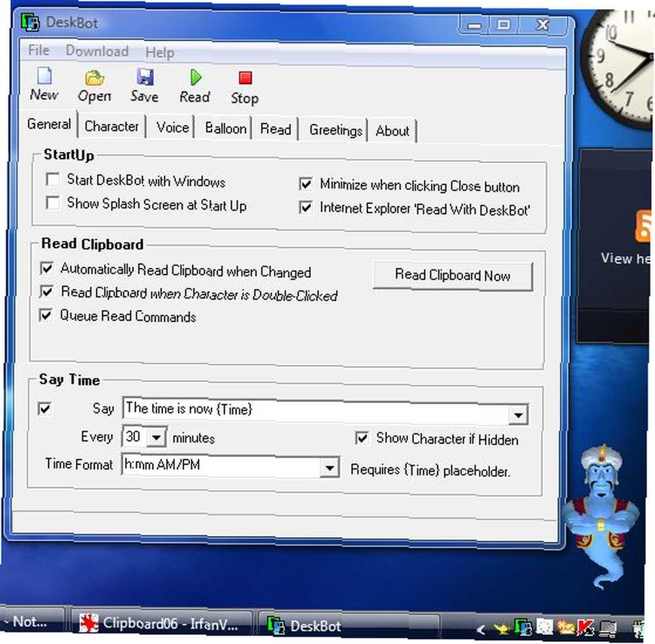Click the red Stop icon
This screenshot has width=655, height=644.
[245, 78]
